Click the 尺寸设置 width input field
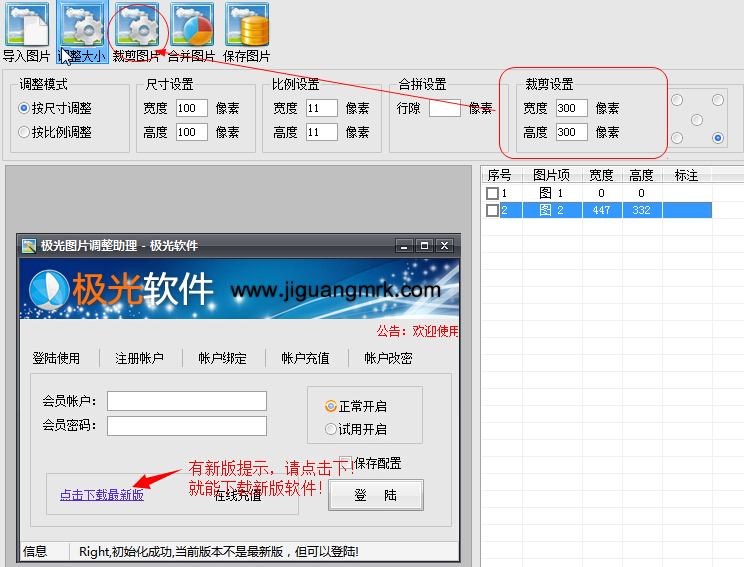Screen dimensions: 744x567 pyautogui.click(x=192, y=108)
